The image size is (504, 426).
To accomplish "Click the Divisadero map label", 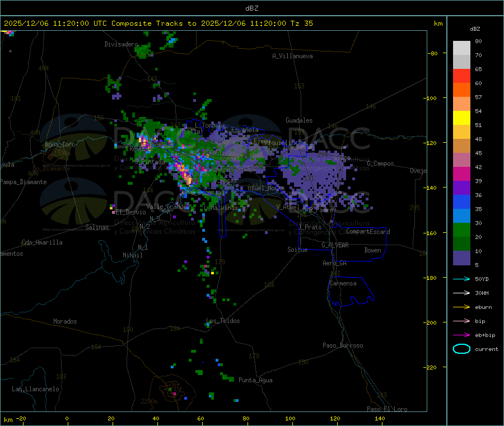I will tap(121, 44).
